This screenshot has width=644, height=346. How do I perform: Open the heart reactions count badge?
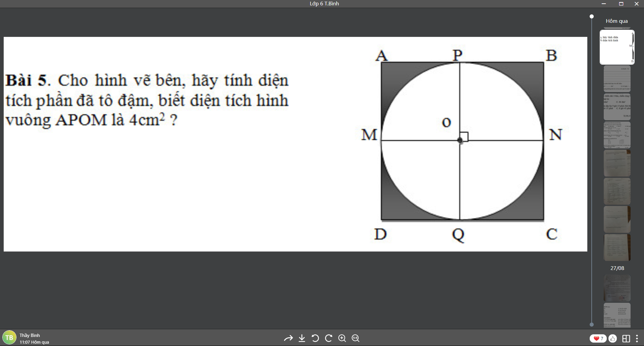tap(598, 338)
